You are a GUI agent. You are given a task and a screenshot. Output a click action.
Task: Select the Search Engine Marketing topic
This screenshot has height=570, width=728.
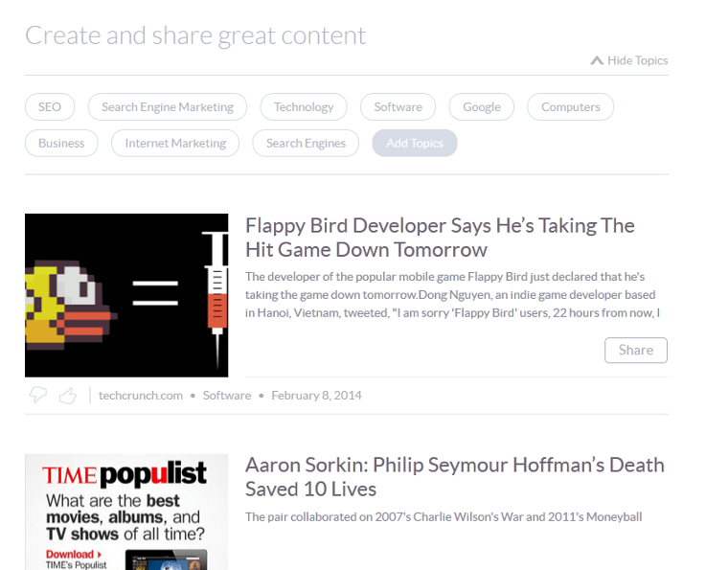coord(168,106)
